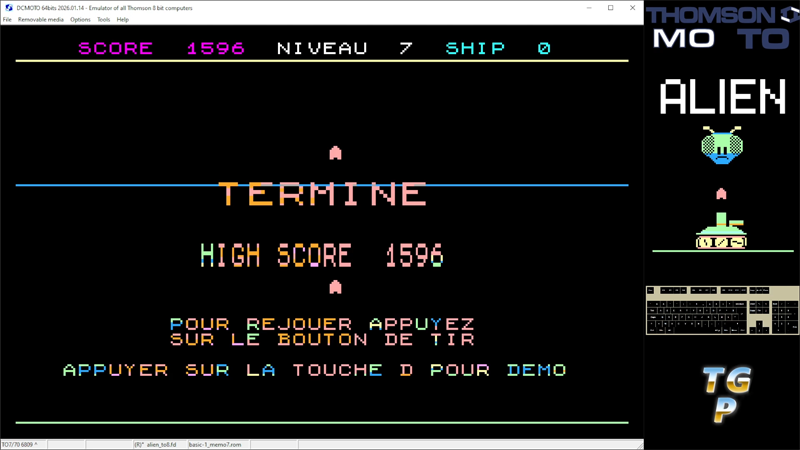Click the TO7/70 6809 status bar field
The image size is (800, 450).
(20, 444)
